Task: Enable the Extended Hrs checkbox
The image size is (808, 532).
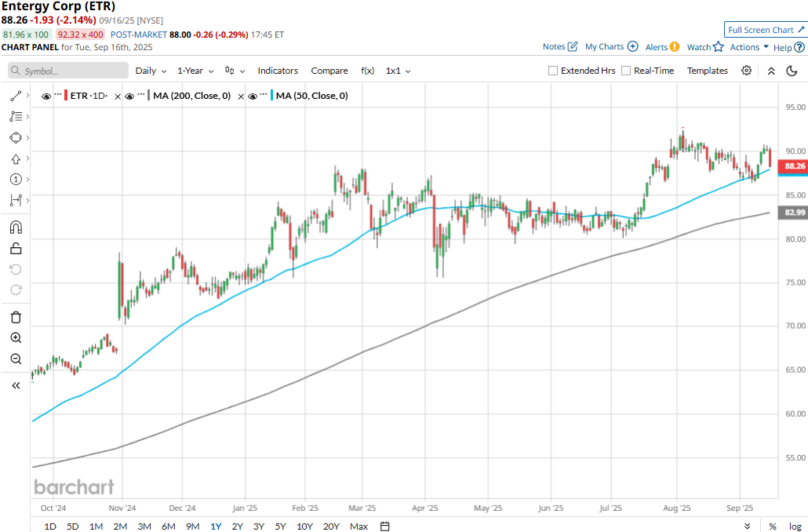Action: point(553,71)
